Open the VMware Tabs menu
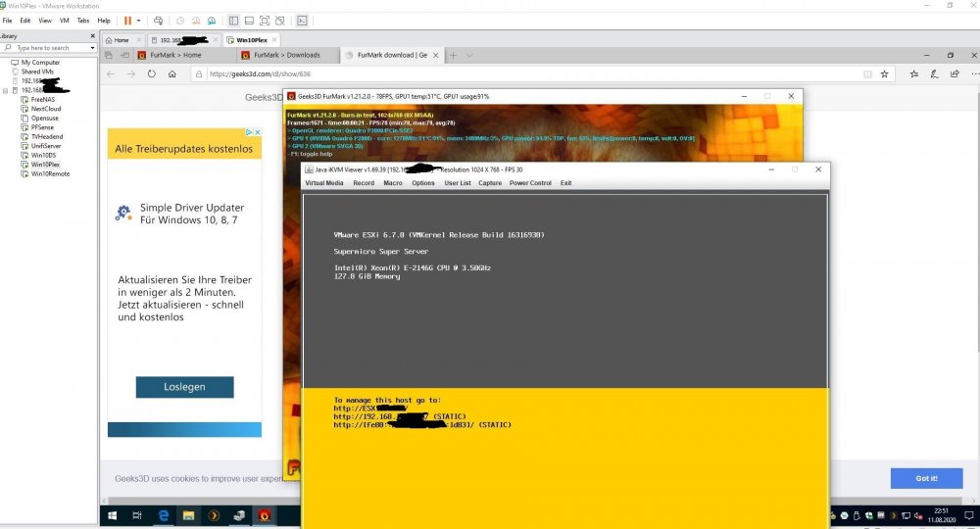The width and height of the screenshot is (980, 529). pyautogui.click(x=83, y=21)
